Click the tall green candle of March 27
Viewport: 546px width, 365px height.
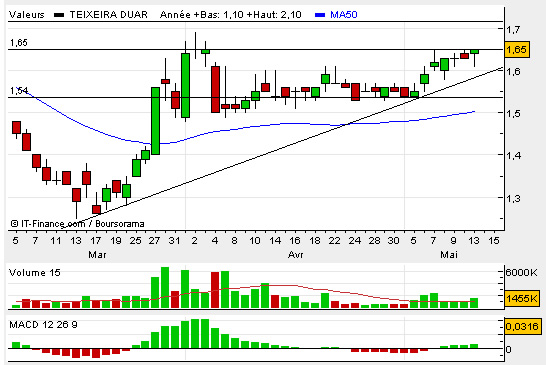click(155, 121)
